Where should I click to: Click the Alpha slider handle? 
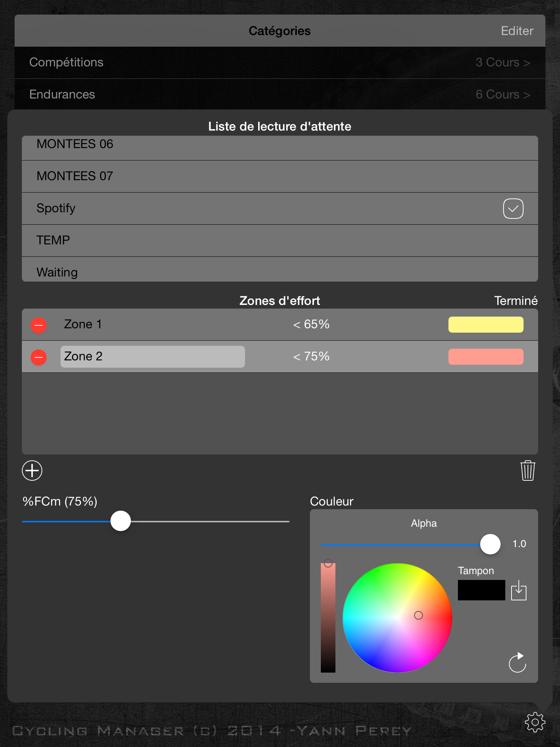coord(490,544)
